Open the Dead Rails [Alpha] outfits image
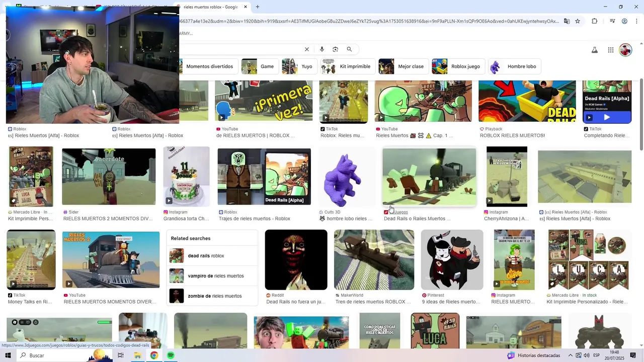This screenshot has width=644, height=362. click(x=264, y=176)
